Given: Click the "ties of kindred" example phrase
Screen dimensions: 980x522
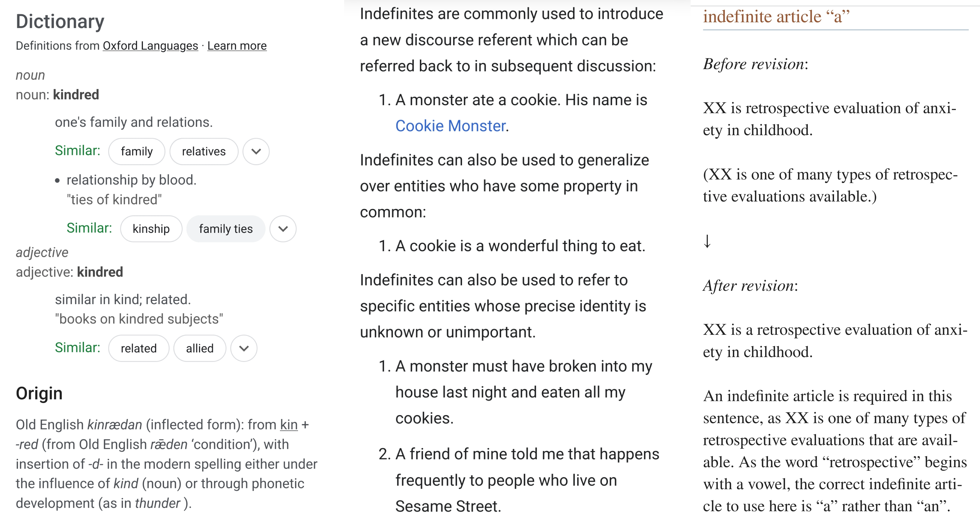Looking at the screenshot, I should 114,199.
